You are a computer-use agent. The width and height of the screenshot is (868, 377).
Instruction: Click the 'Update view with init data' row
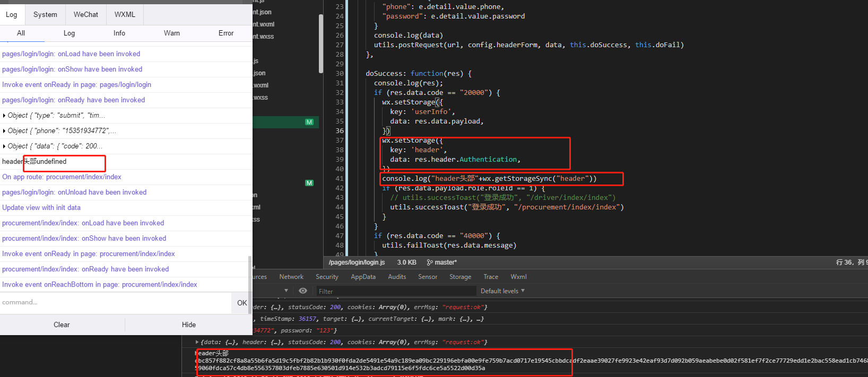tap(126, 207)
